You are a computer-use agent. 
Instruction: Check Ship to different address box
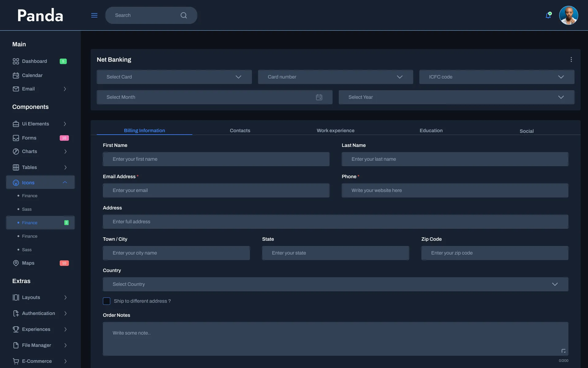point(107,301)
